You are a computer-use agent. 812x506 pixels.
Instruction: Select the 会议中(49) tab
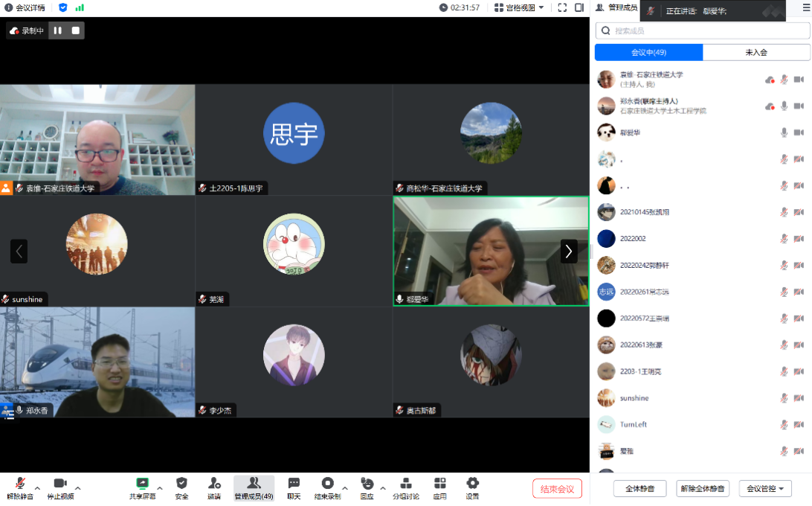click(x=648, y=53)
